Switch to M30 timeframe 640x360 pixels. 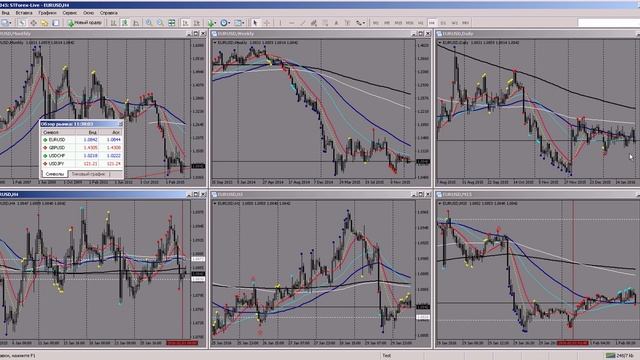[x=409, y=23]
